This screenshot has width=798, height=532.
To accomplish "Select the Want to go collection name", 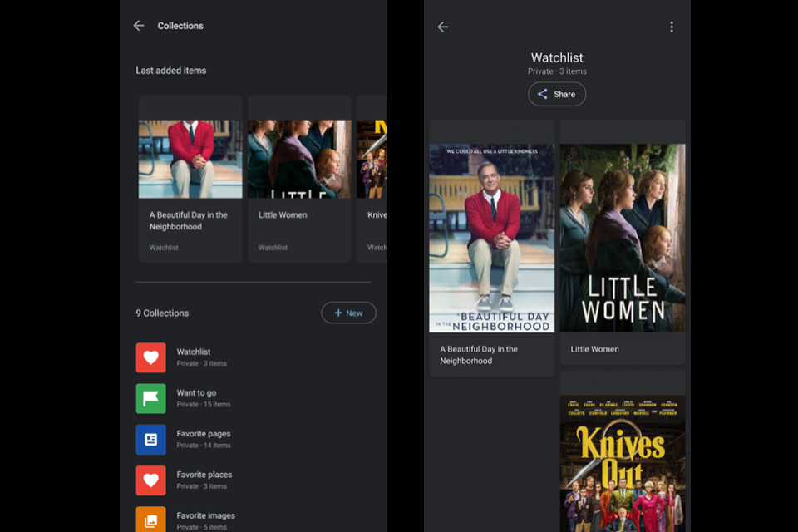I will tap(196, 392).
